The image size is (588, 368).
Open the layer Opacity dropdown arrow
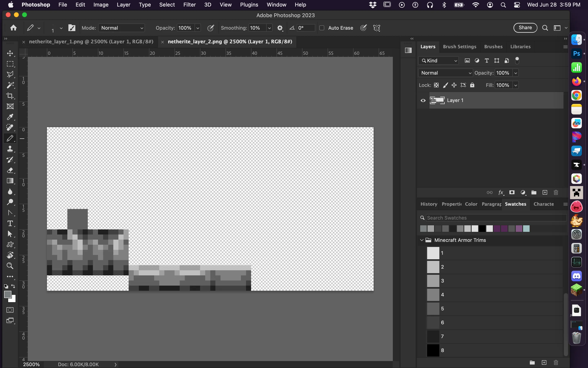coord(516,73)
